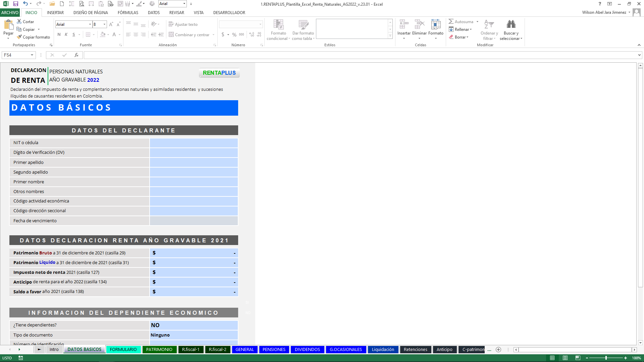Click the insert function fx icon
Image resolution: width=644 pixels, height=362 pixels.
tap(76, 55)
